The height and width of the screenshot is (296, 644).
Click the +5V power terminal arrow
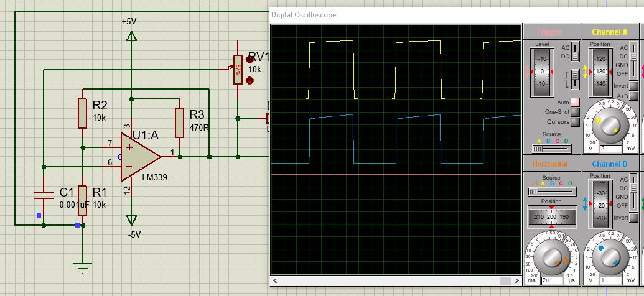point(131,37)
